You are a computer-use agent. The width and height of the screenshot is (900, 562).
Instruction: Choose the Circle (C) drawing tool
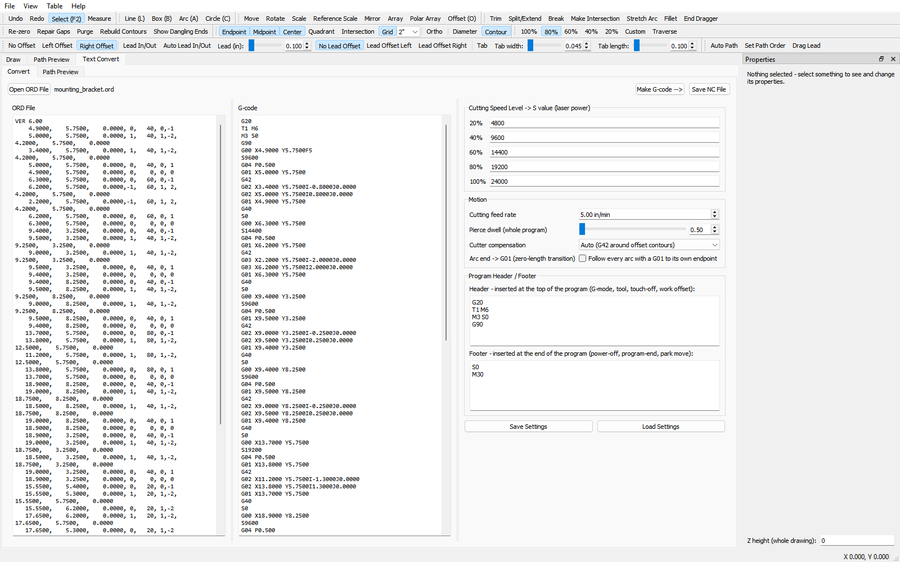pos(218,18)
